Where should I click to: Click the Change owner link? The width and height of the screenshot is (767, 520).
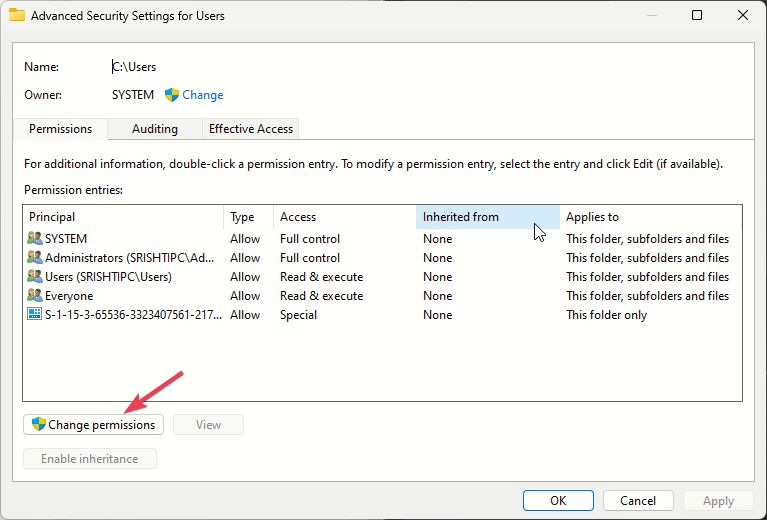[203, 95]
